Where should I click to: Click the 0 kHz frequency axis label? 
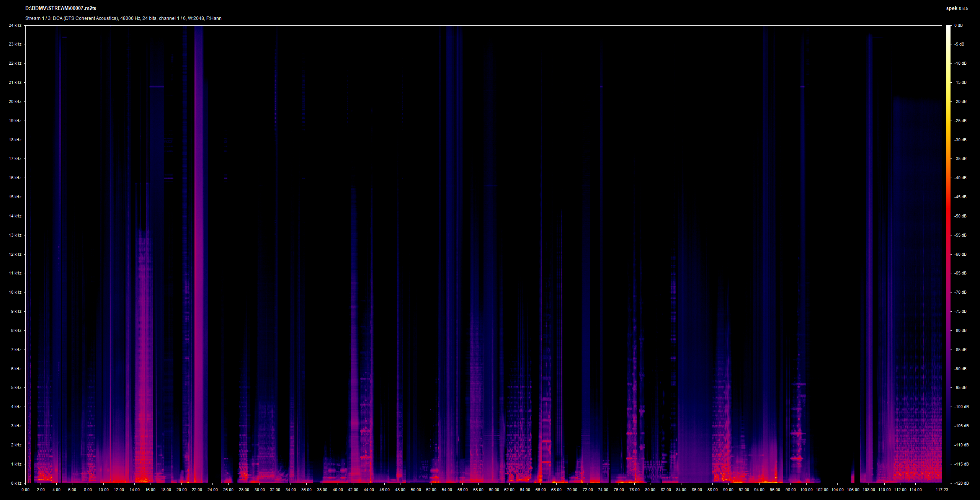pos(16,484)
